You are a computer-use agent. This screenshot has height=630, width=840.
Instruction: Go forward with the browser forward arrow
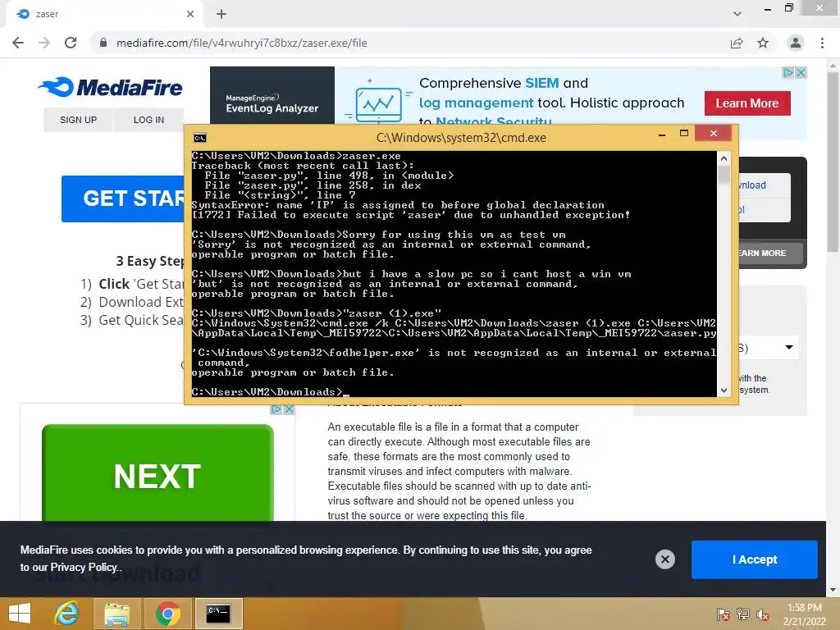point(44,43)
